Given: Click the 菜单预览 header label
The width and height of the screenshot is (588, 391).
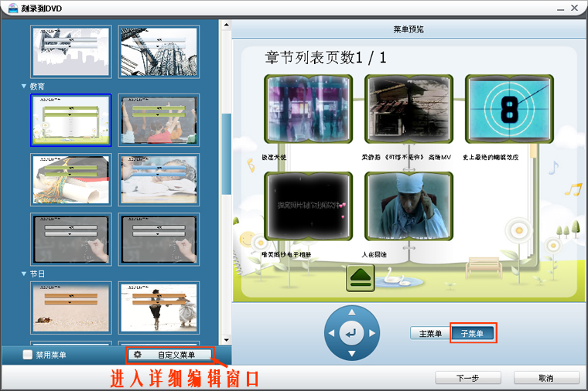Looking at the screenshot, I should pyautogui.click(x=409, y=29).
